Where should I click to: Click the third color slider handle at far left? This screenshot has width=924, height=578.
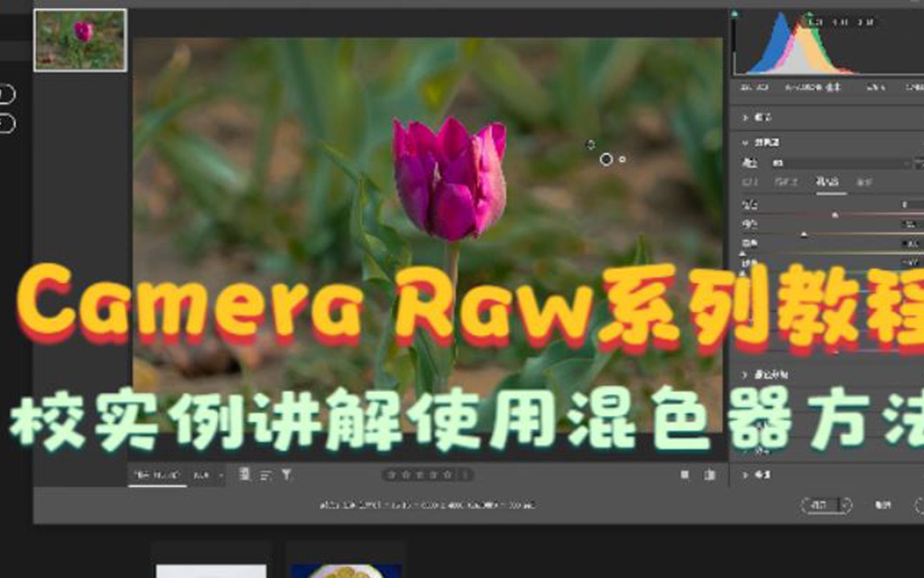(x=742, y=254)
